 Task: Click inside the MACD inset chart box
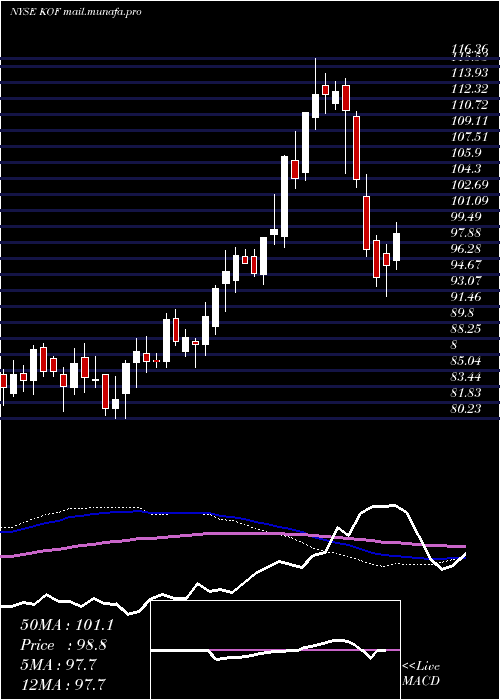pyautogui.click(x=275, y=650)
